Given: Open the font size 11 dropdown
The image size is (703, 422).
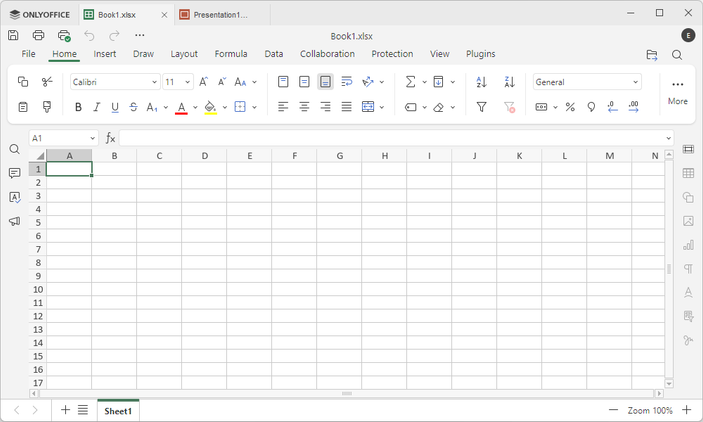Looking at the screenshot, I should 187,82.
